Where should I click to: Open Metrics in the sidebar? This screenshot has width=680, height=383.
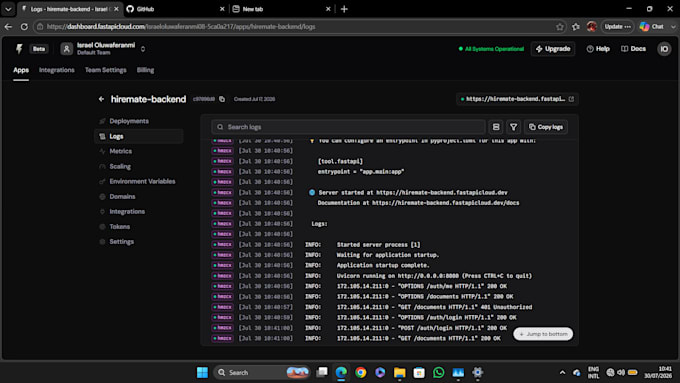coord(121,151)
